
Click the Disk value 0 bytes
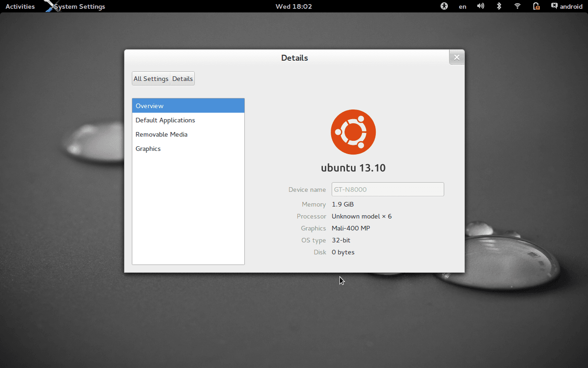click(343, 252)
